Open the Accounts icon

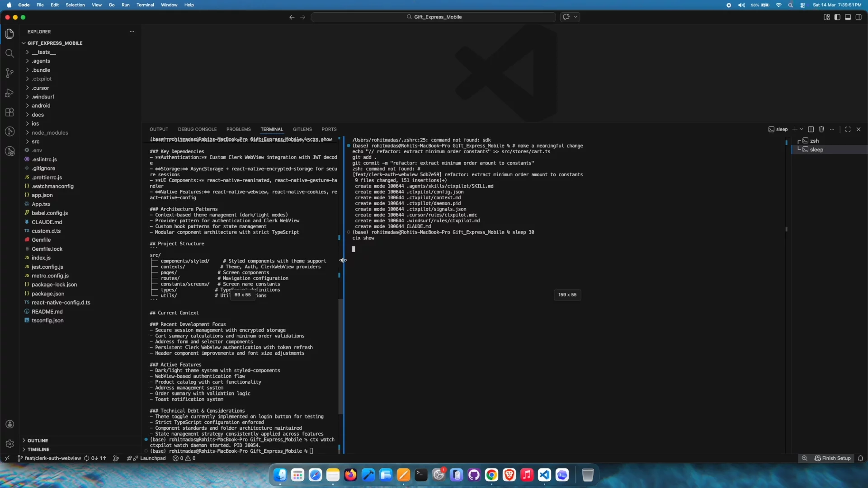pyautogui.click(x=9, y=424)
